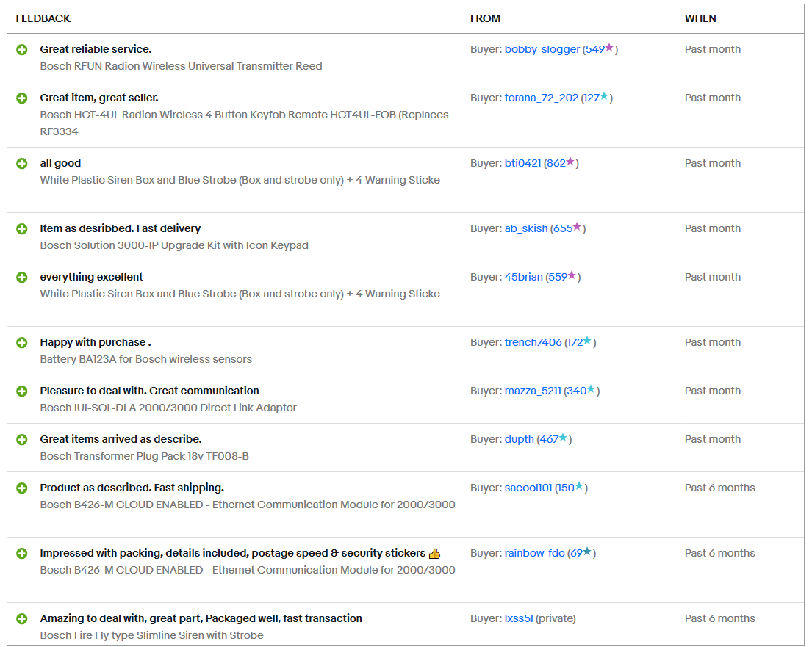The width and height of the screenshot is (812, 647).
Task: Open 45brian buyer link
Action: [523, 277]
